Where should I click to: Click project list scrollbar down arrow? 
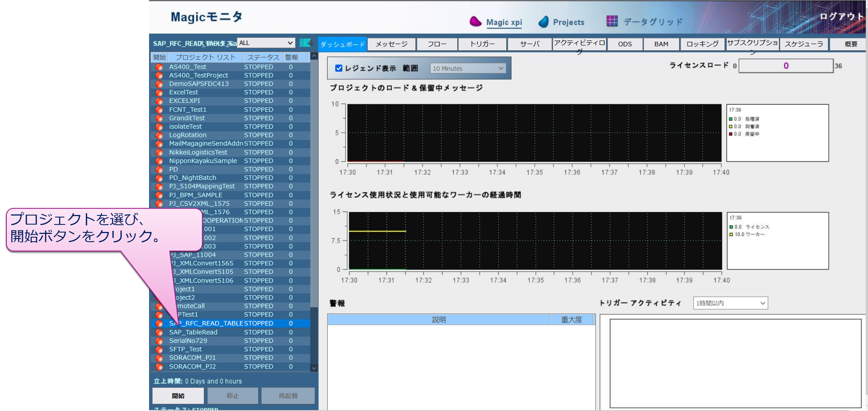(x=314, y=368)
